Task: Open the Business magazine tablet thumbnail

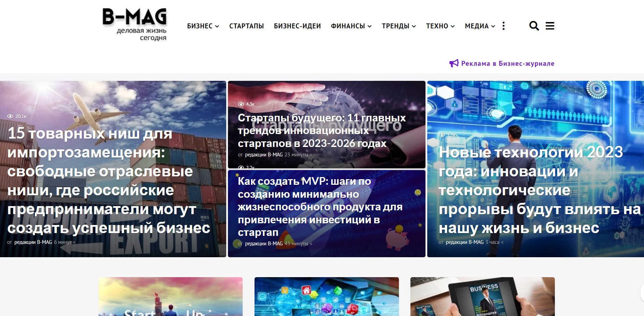Action: click(482, 297)
